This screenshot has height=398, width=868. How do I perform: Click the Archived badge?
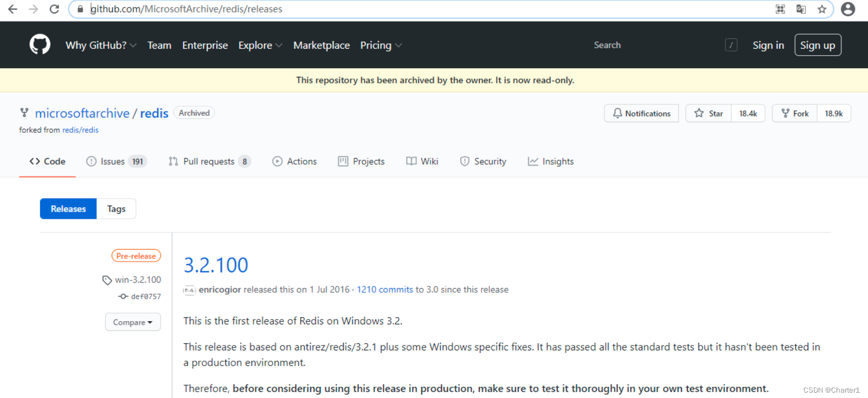pyautogui.click(x=194, y=113)
